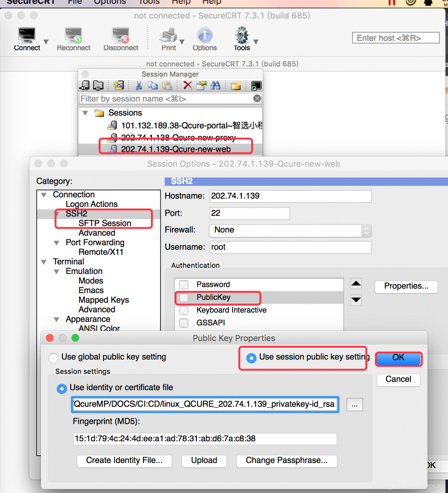
Task: Collapse the Port Forwarding category
Action: point(57,243)
